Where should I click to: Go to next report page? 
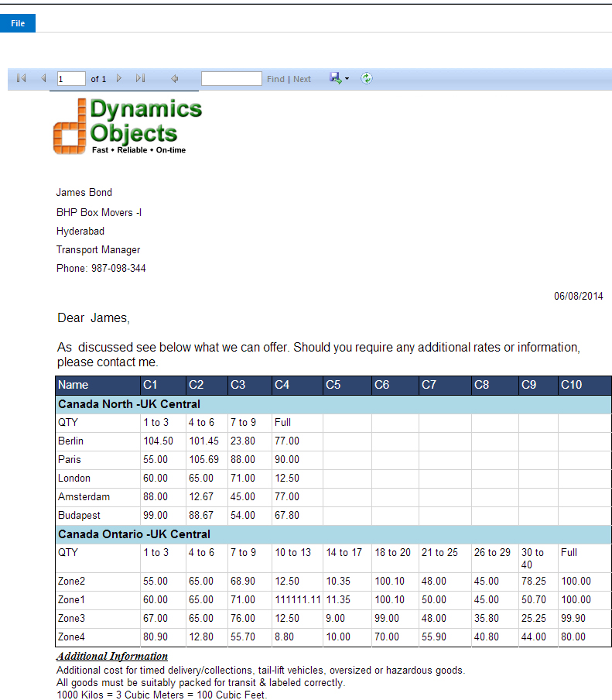tap(119, 78)
